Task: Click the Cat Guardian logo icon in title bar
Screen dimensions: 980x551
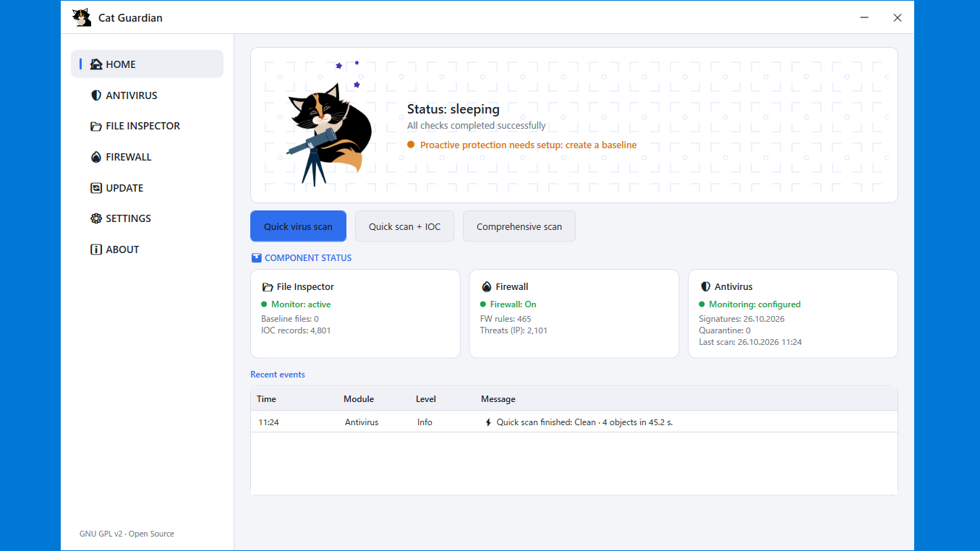Action: tap(82, 17)
